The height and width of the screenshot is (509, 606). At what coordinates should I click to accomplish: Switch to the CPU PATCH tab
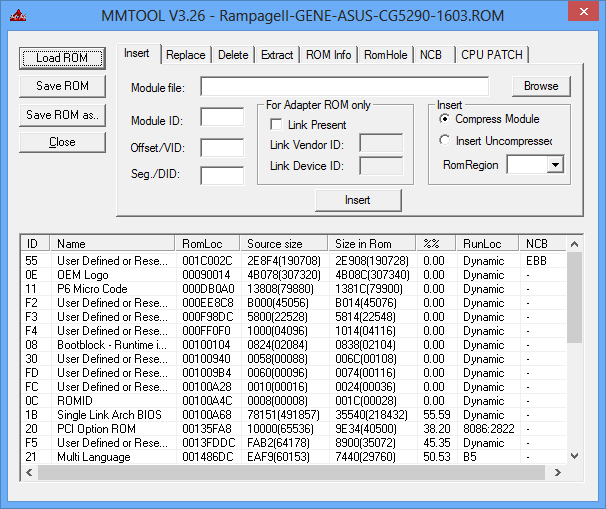(x=492, y=55)
